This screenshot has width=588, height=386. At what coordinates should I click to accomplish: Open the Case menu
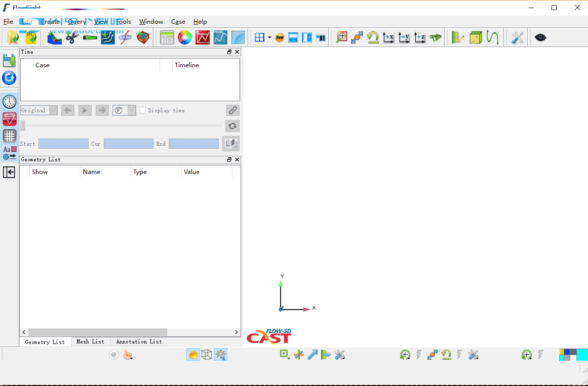(x=178, y=22)
